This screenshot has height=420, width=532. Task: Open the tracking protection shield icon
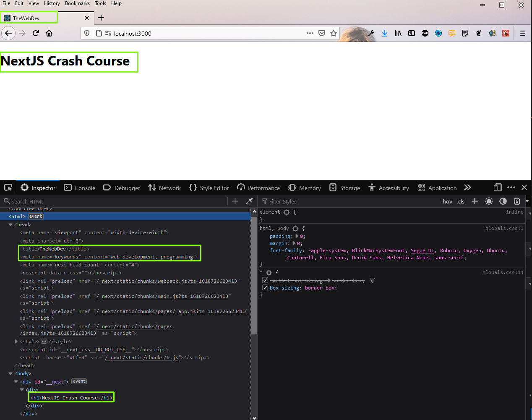click(87, 33)
